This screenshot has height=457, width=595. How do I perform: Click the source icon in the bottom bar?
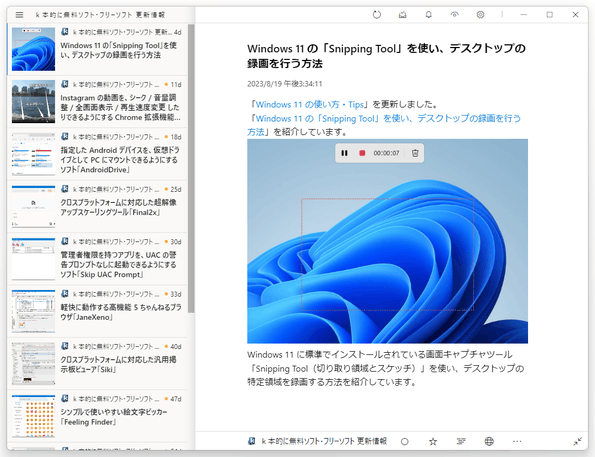click(x=252, y=441)
